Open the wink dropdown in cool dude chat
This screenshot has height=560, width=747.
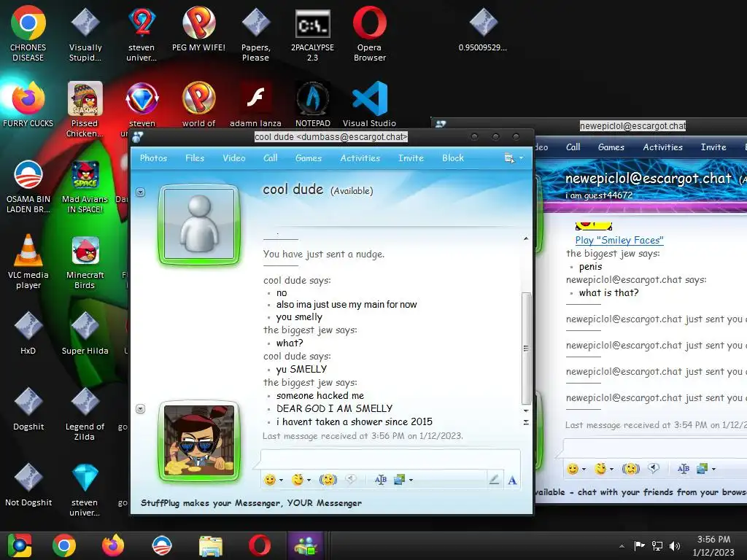pos(309,480)
